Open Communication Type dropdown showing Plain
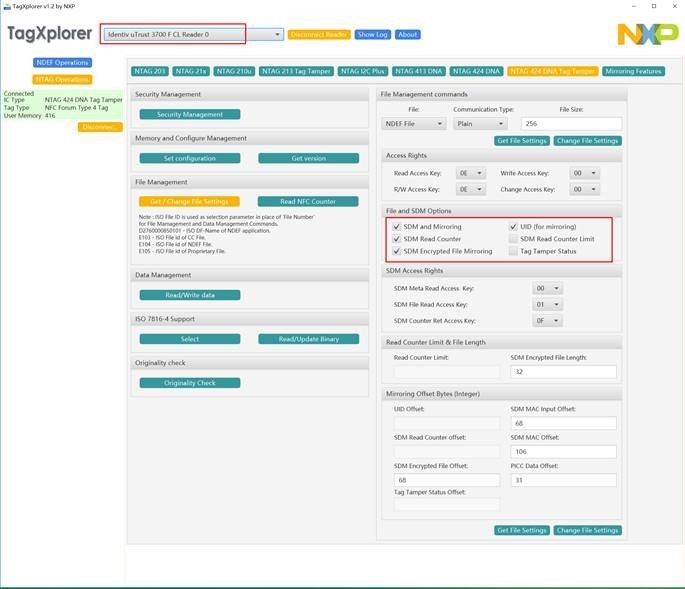This screenshot has width=685, height=589. coord(480,124)
